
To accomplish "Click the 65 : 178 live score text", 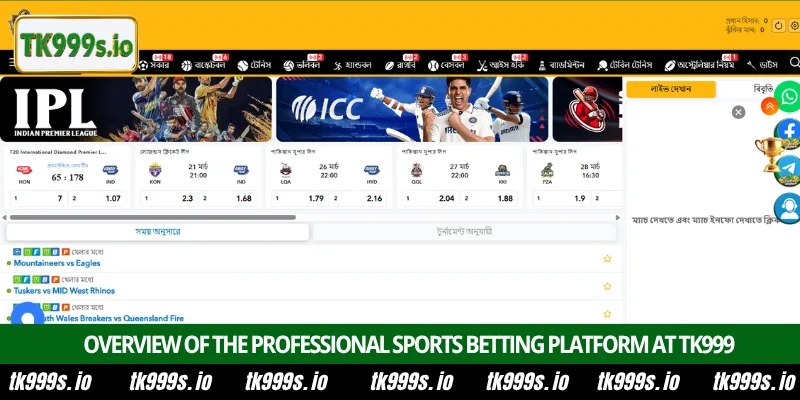I will point(67,178).
